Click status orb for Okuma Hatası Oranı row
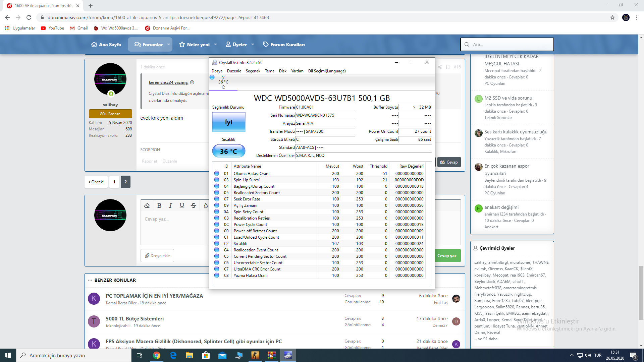644x362 pixels. 217,174
